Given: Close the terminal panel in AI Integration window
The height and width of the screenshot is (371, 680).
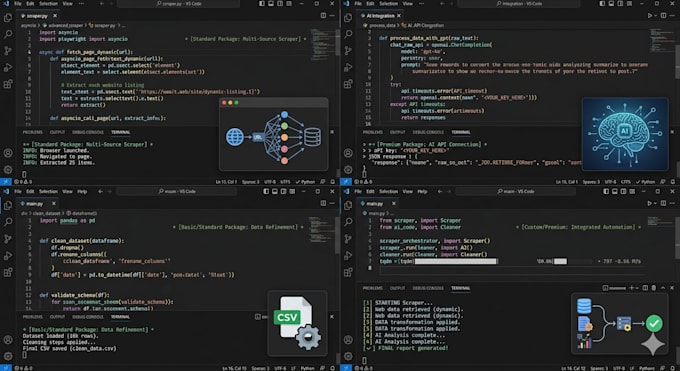Looking at the screenshot, I should 672,132.
